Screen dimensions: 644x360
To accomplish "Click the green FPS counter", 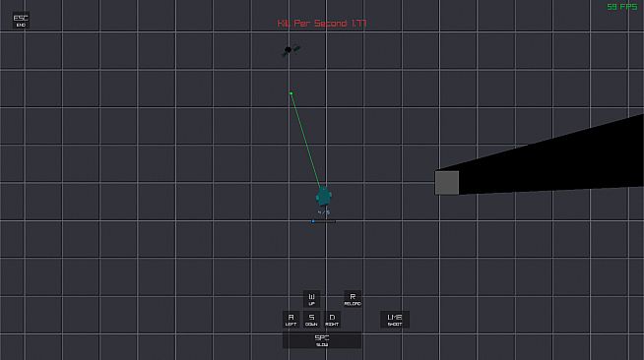I will pyautogui.click(x=621, y=7).
